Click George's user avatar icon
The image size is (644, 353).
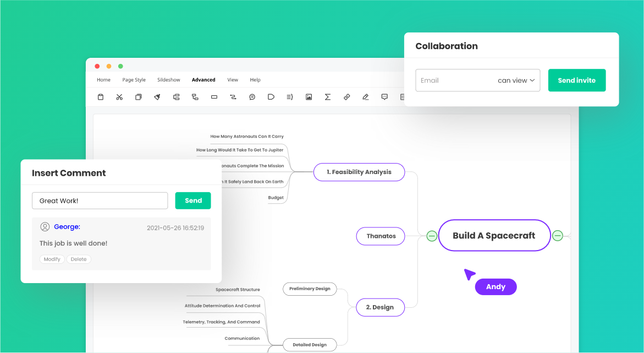[45, 227]
